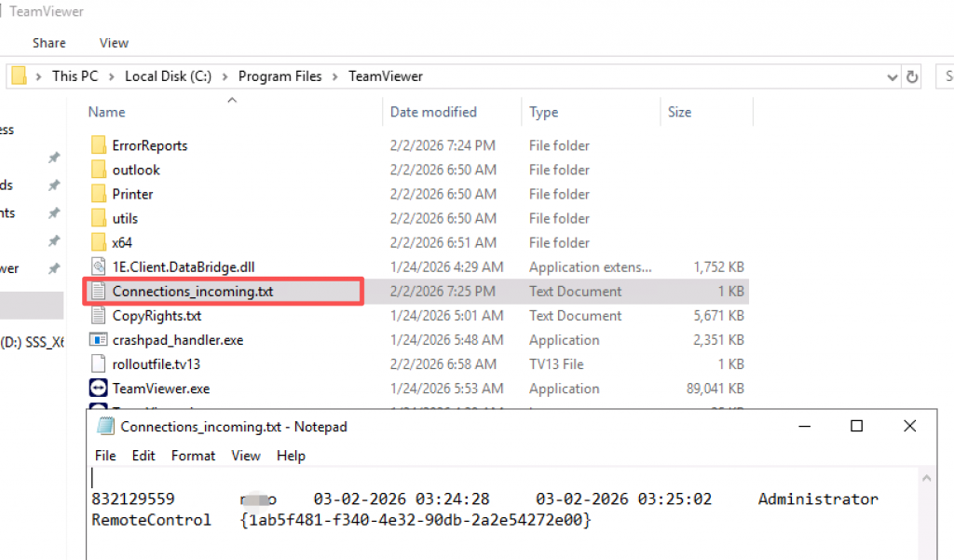Image resolution: width=954 pixels, height=560 pixels.
Task: Open the Format menu in Notepad
Action: tap(193, 456)
